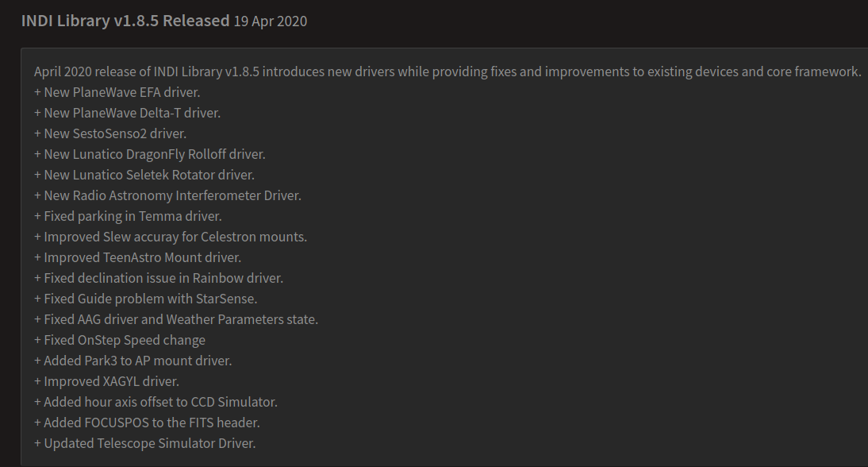Click the "Updated Telescope Simulator Driver" line

tap(144, 443)
